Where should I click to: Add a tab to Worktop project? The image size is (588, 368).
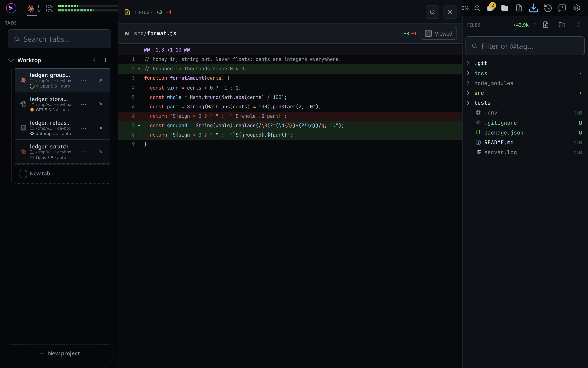pos(105,60)
